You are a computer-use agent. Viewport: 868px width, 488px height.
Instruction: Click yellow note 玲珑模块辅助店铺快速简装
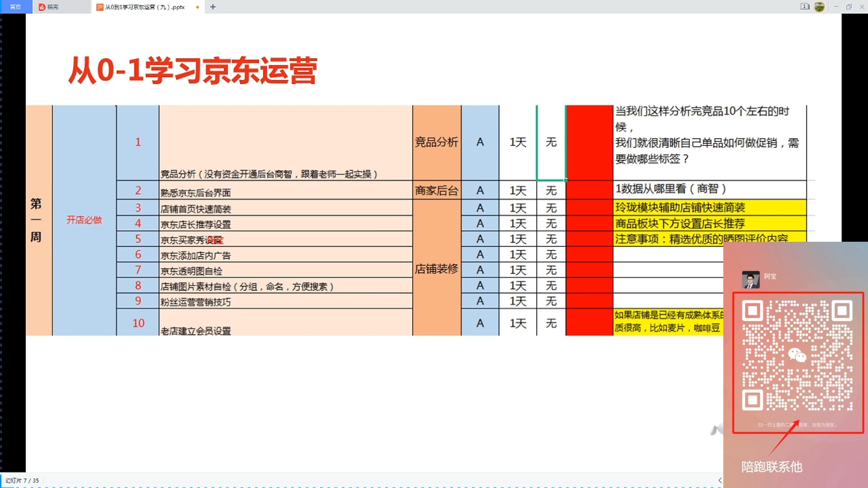pos(680,207)
